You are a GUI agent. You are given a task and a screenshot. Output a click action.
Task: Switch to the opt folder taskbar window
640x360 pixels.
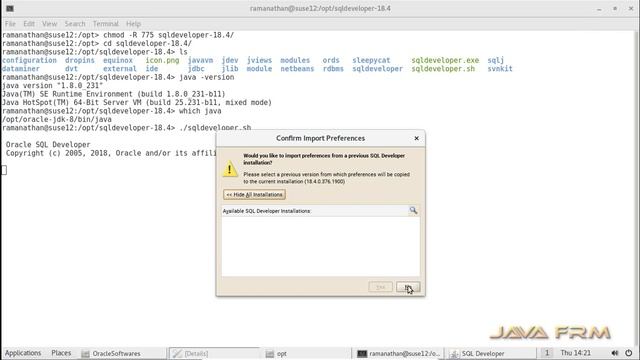click(x=306, y=353)
